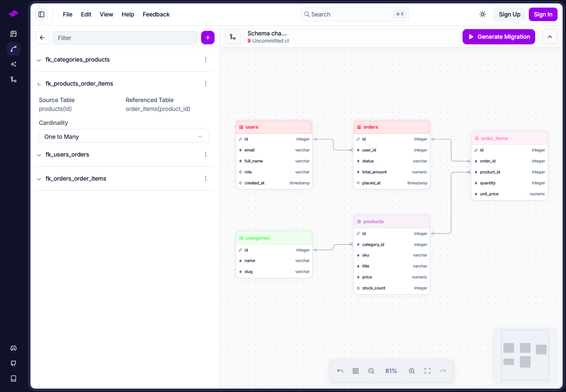
Task: Go back using the left arrow button
Action: coord(42,38)
